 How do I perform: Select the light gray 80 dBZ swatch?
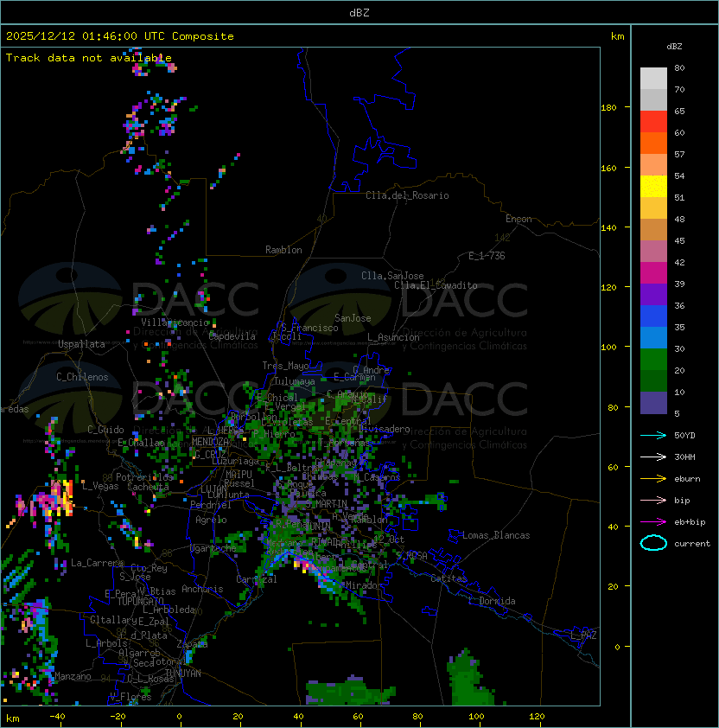click(x=653, y=79)
